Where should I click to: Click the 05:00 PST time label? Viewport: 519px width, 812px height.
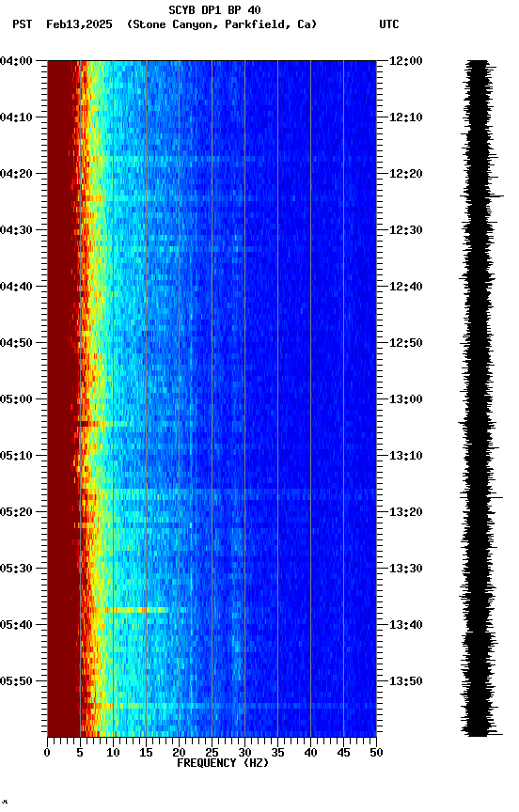coord(16,399)
